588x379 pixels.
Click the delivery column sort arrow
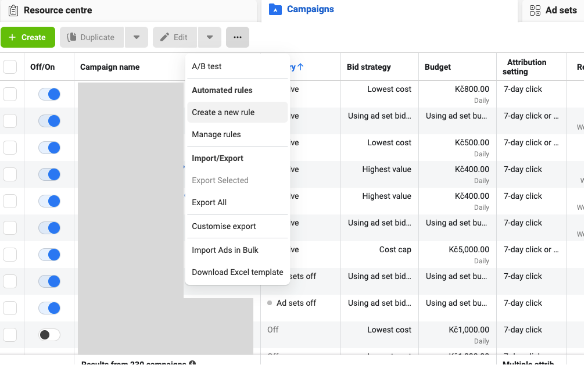300,67
